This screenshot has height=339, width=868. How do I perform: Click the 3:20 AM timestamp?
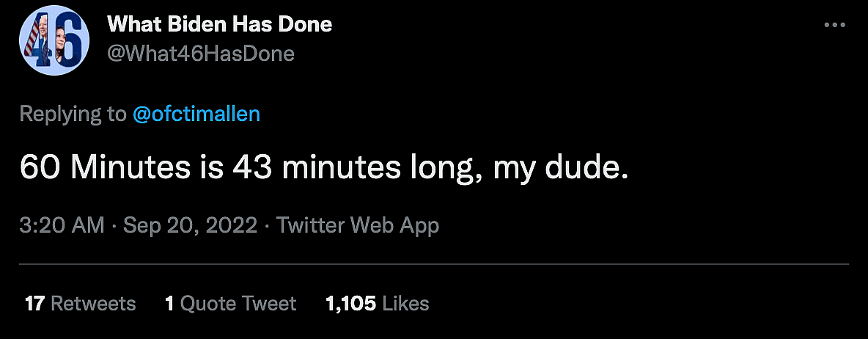tap(62, 225)
